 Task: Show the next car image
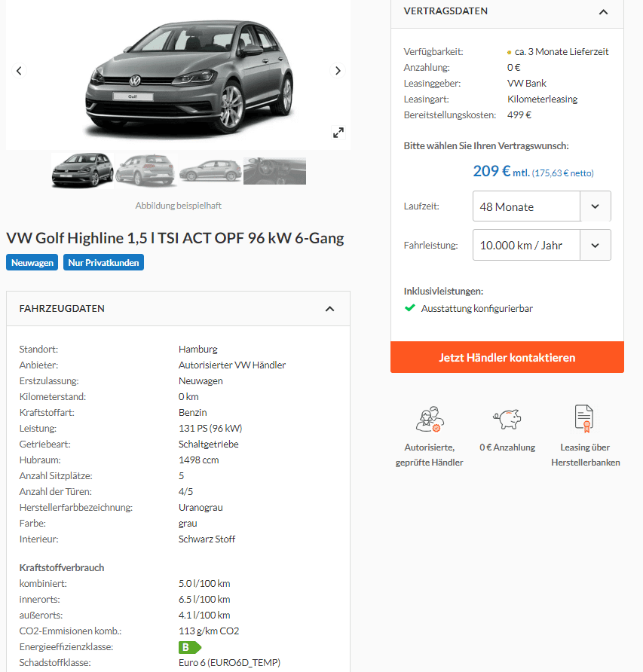pyautogui.click(x=338, y=71)
